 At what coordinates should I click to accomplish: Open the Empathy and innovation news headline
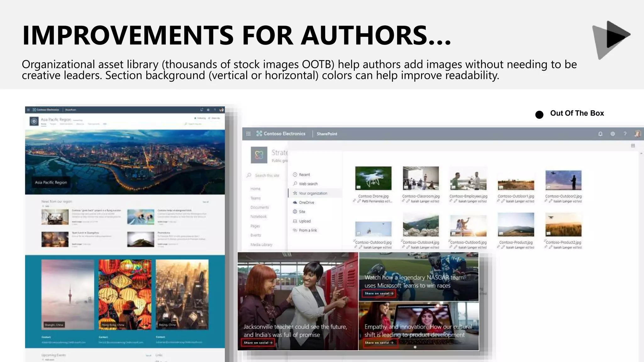[418, 331]
